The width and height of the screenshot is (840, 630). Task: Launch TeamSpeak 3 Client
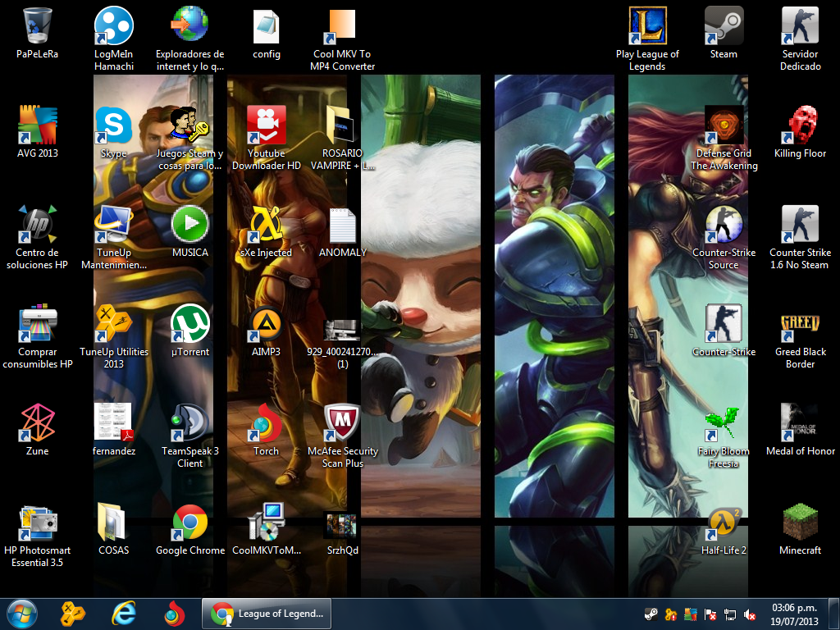(x=189, y=422)
